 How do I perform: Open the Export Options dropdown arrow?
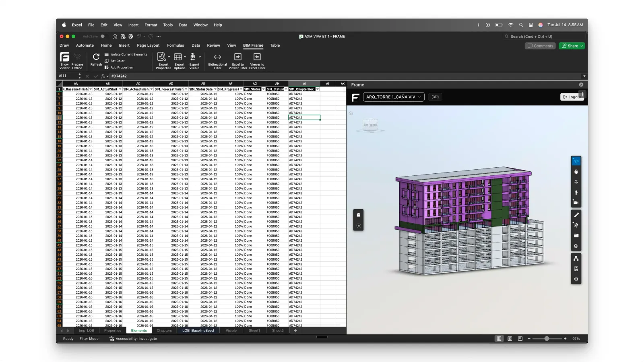coord(185,57)
